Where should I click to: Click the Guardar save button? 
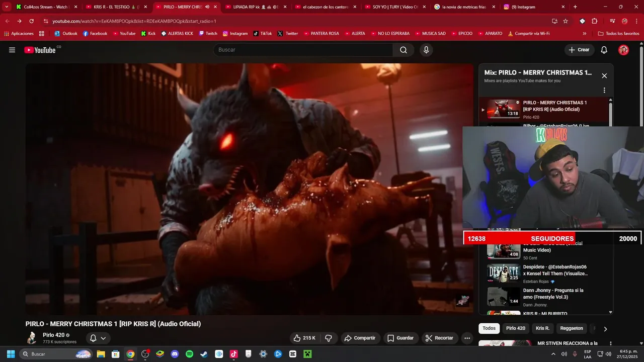[399, 338]
